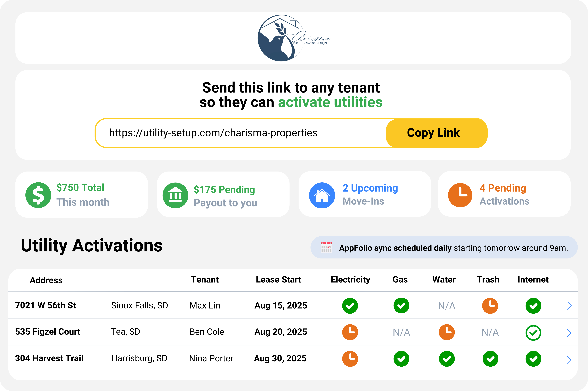This screenshot has height=391, width=588.
Task: Expand the 304 Harvest Trail row chevron
Action: pyautogui.click(x=569, y=360)
